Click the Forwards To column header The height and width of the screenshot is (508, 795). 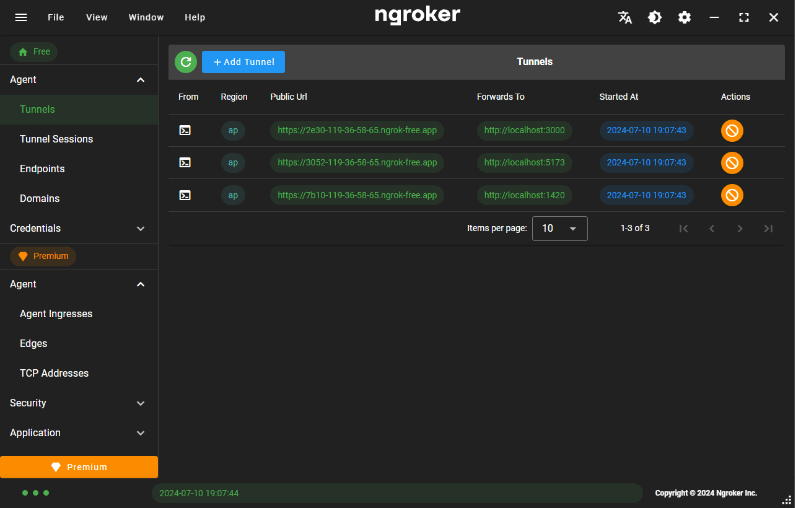coord(500,97)
